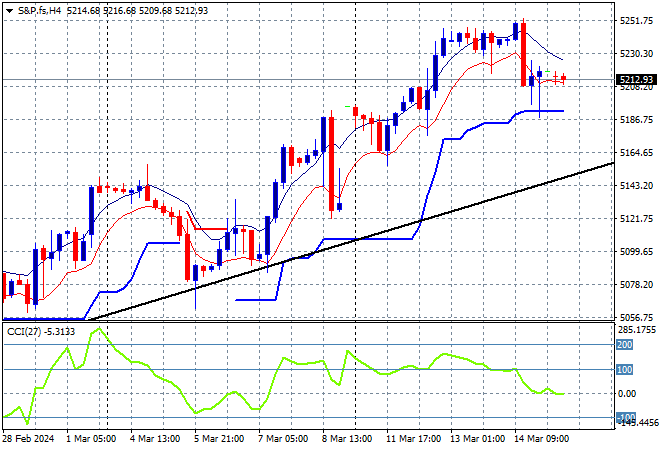The image size is (660, 450).
Task: Click the large red candle at the chart peak
Action: coord(523,53)
